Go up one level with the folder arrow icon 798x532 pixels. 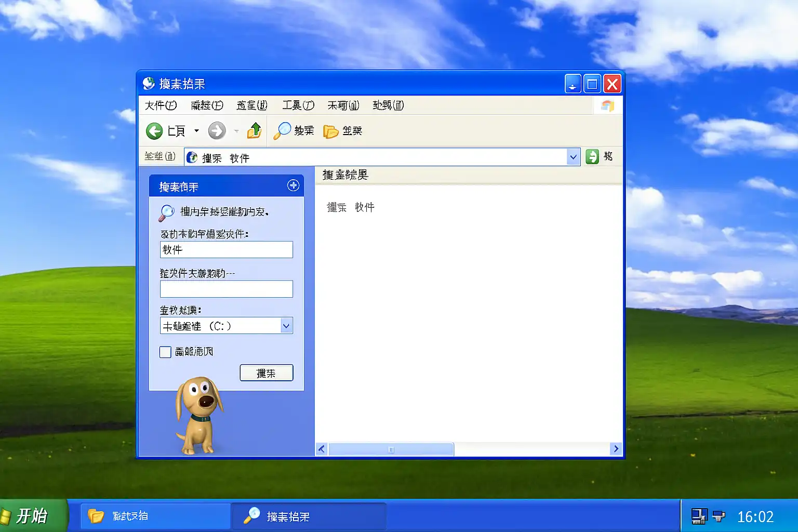(254, 131)
